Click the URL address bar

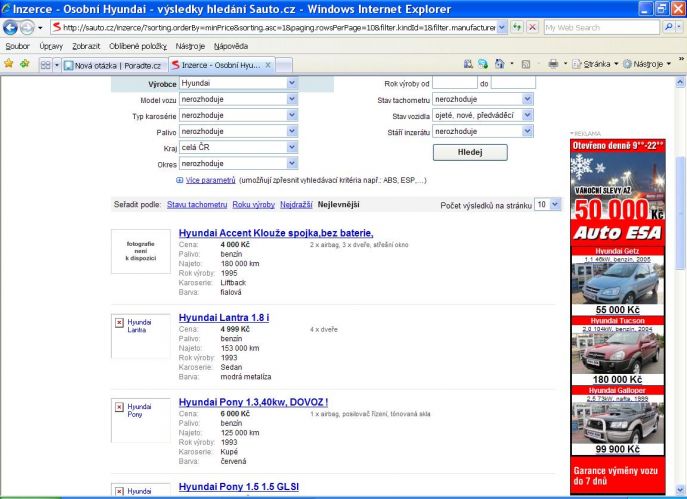click(279, 28)
